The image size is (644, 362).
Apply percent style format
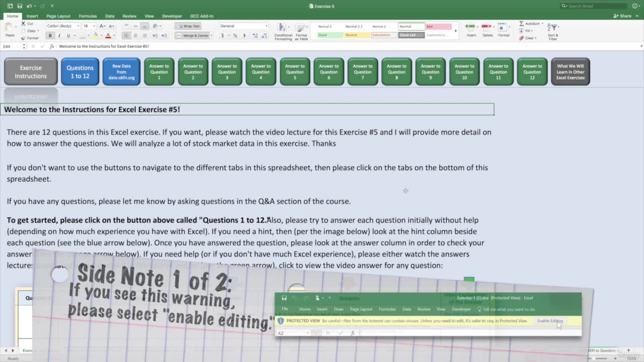click(235, 35)
